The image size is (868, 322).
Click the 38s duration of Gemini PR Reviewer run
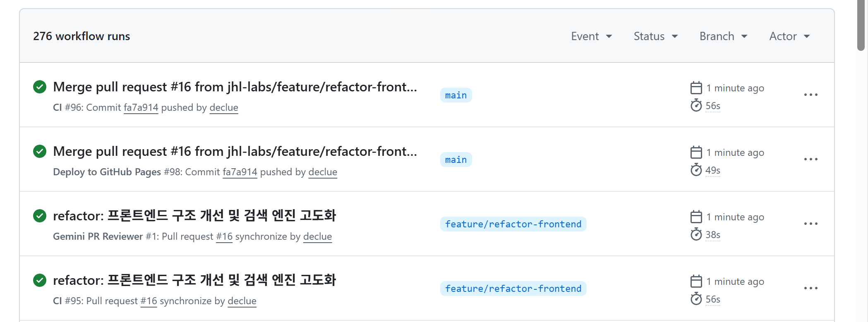click(x=712, y=235)
